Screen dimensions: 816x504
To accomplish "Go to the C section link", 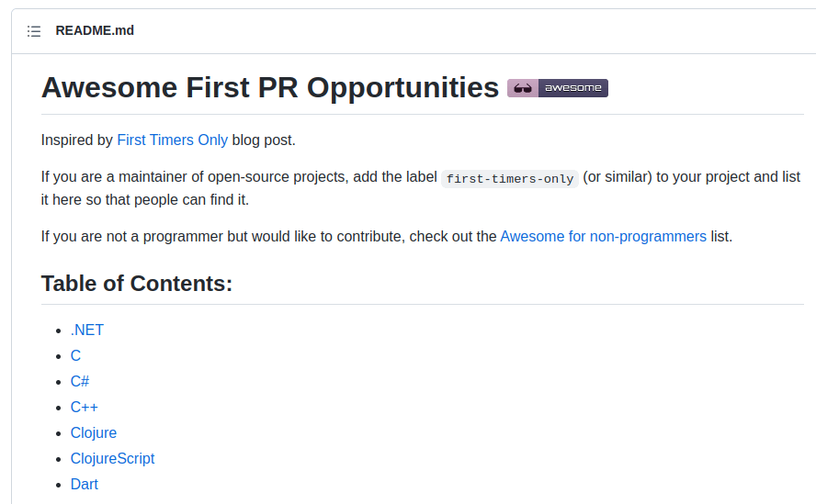I will (x=75, y=356).
